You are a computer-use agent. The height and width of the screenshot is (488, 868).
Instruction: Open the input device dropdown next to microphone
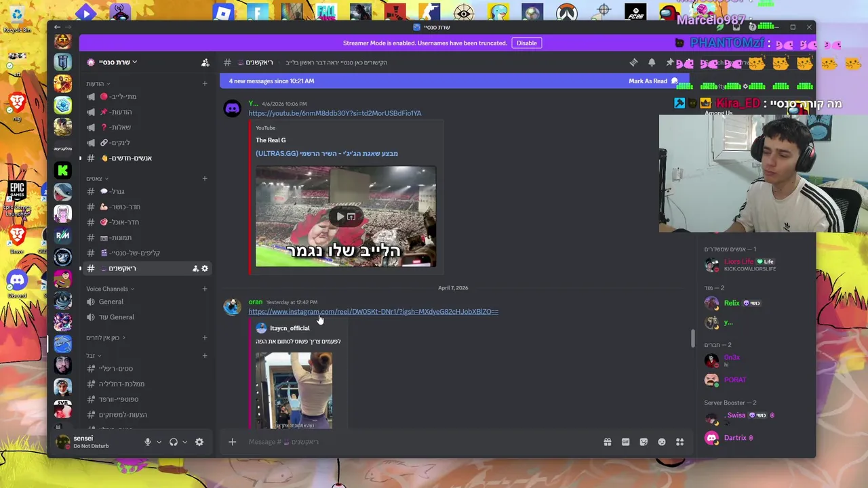[x=159, y=442]
